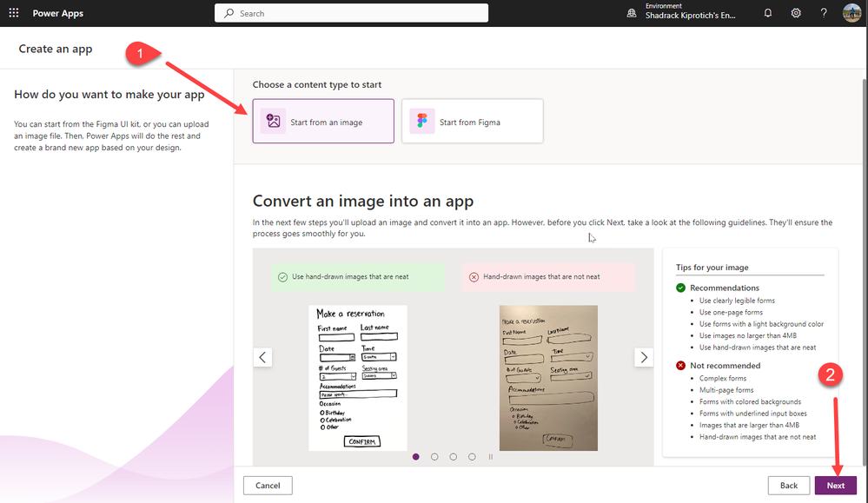Click the green check beside neat images label

pos(283,276)
